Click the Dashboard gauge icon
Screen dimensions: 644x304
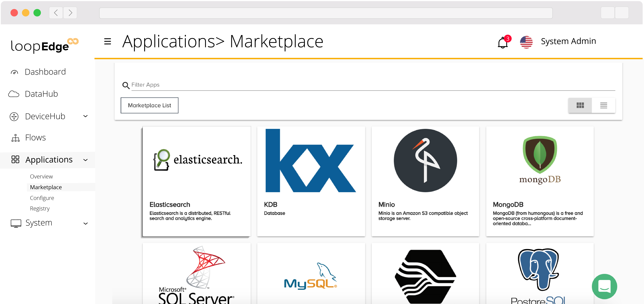pos(14,73)
